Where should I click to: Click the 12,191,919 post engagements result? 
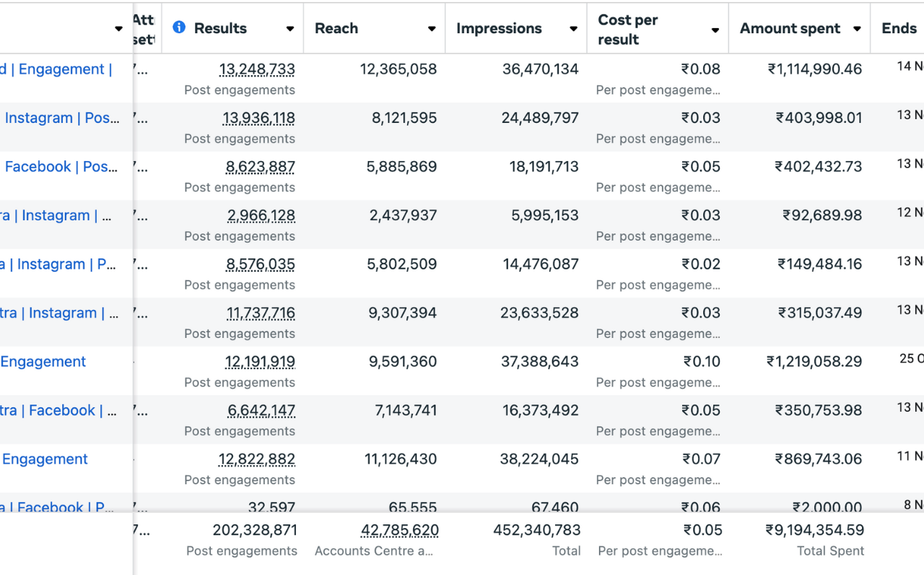[x=260, y=361]
